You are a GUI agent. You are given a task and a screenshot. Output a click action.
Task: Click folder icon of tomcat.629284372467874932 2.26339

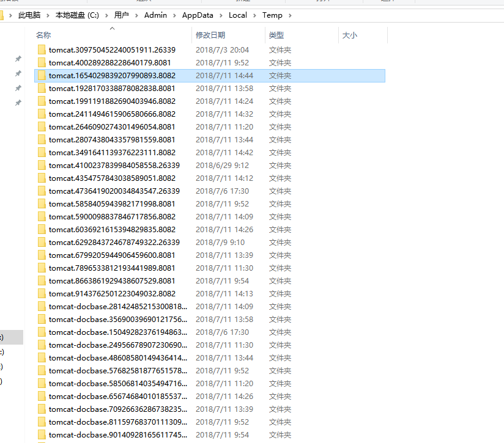(x=42, y=243)
